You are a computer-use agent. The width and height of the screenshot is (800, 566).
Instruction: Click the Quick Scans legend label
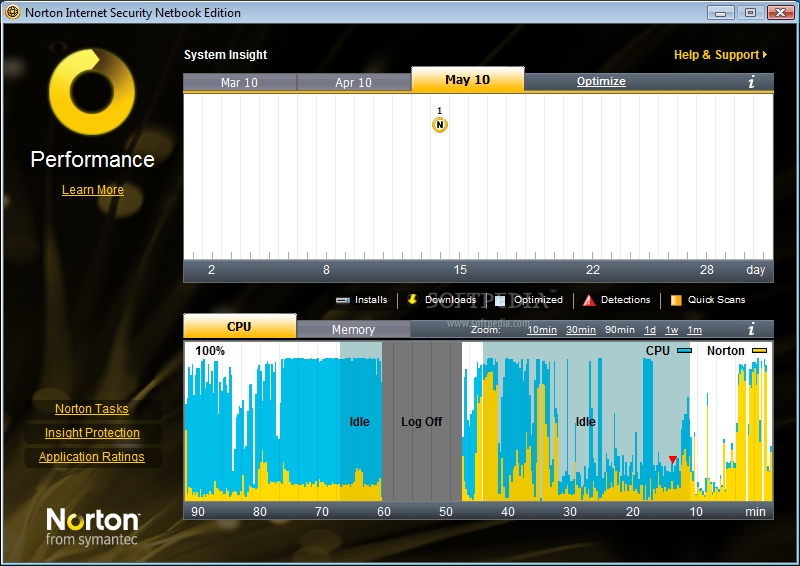(x=716, y=300)
